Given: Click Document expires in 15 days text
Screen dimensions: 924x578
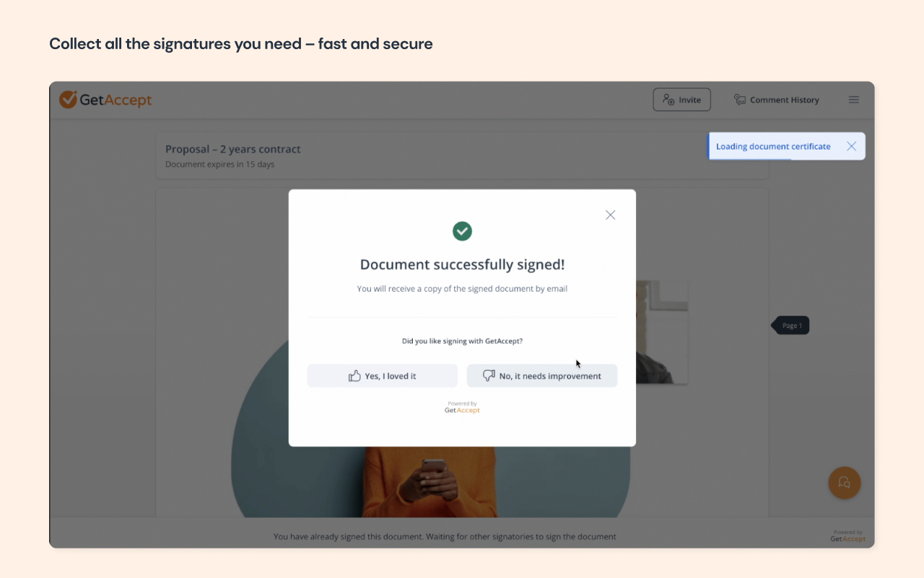Looking at the screenshot, I should (220, 164).
